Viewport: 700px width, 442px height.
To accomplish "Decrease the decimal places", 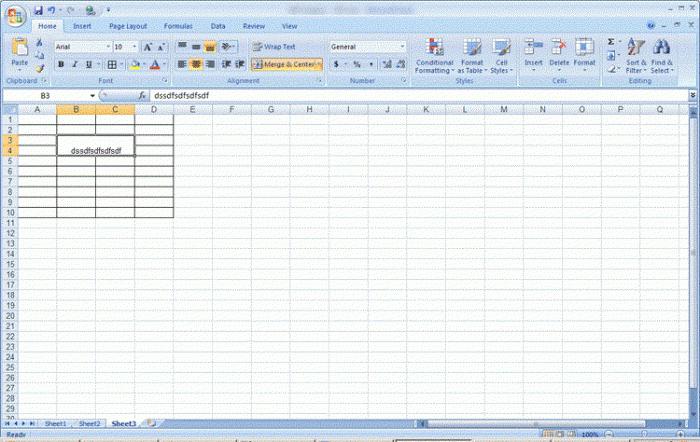I will pos(401,65).
